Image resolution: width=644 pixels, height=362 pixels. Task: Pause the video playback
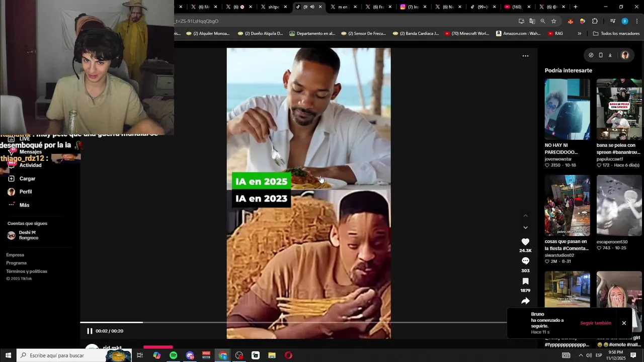pyautogui.click(x=90, y=331)
